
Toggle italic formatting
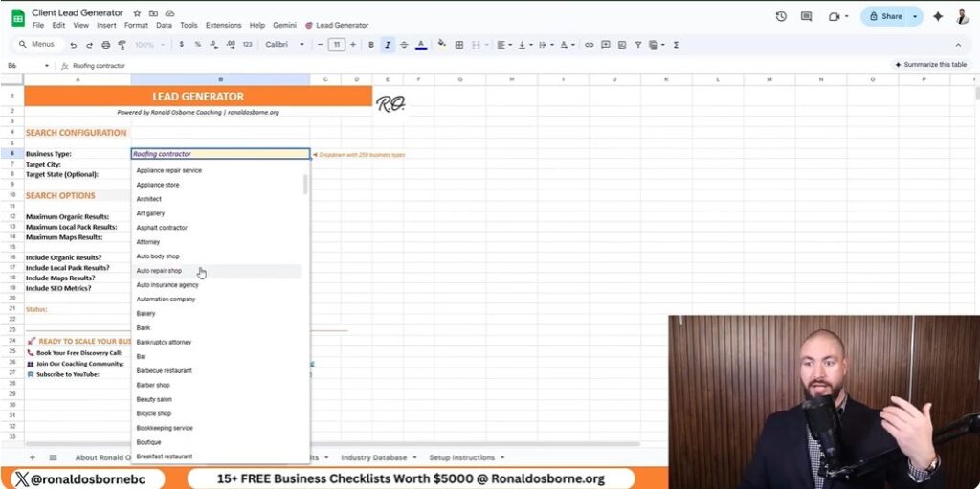(388, 45)
